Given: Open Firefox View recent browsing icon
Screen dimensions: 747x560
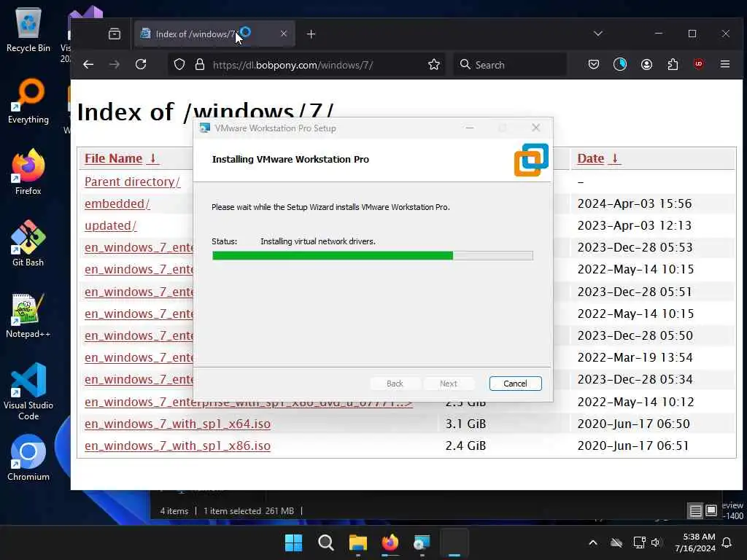Looking at the screenshot, I should 115,34.
